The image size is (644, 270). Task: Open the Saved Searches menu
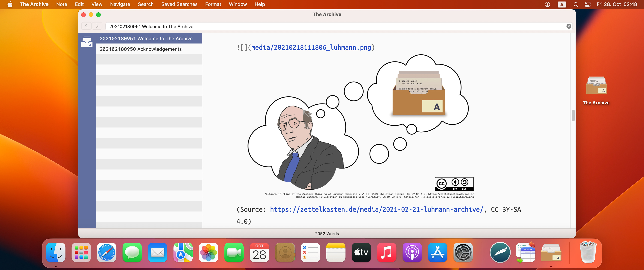coord(179,4)
